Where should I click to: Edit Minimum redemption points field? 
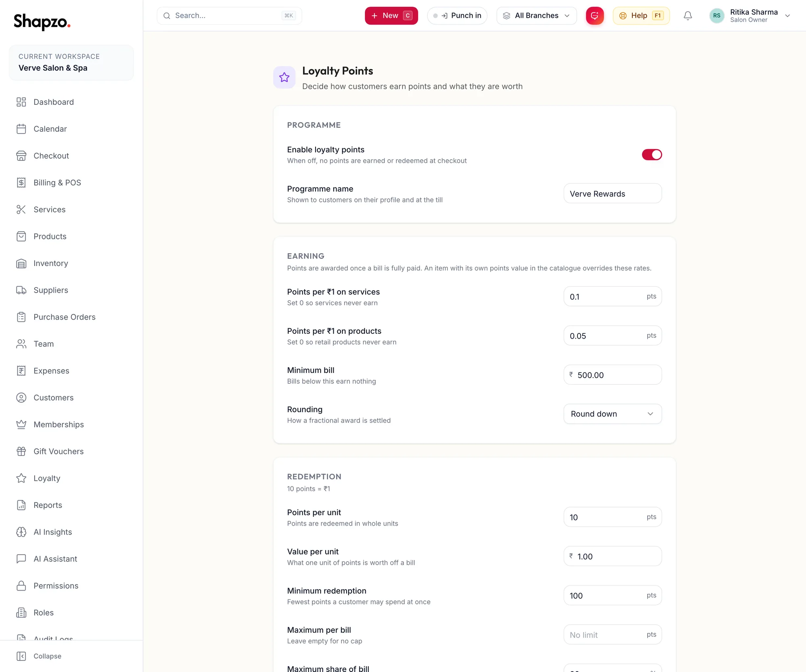point(613,595)
